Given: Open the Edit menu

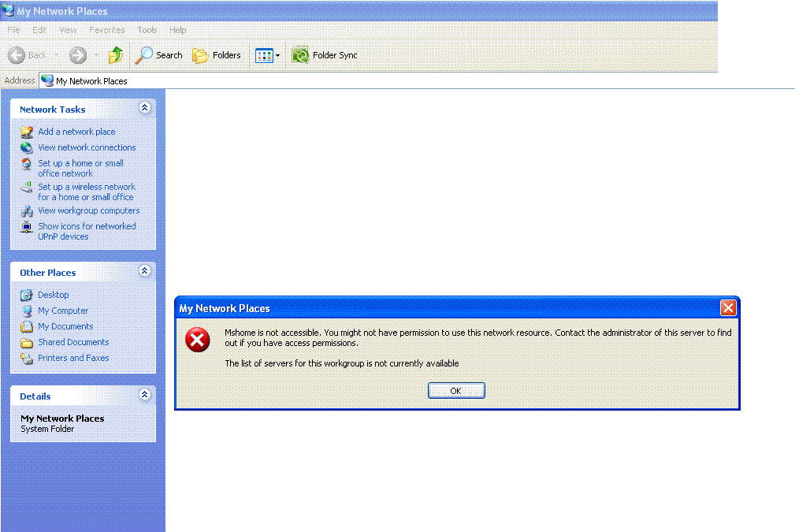Looking at the screenshot, I should click(39, 30).
